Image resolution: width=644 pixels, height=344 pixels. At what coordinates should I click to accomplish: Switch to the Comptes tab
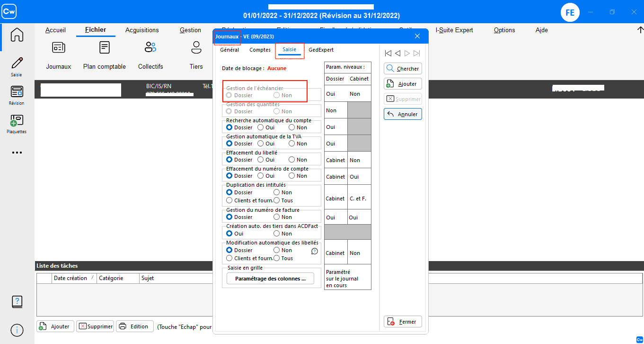[x=260, y=50]
